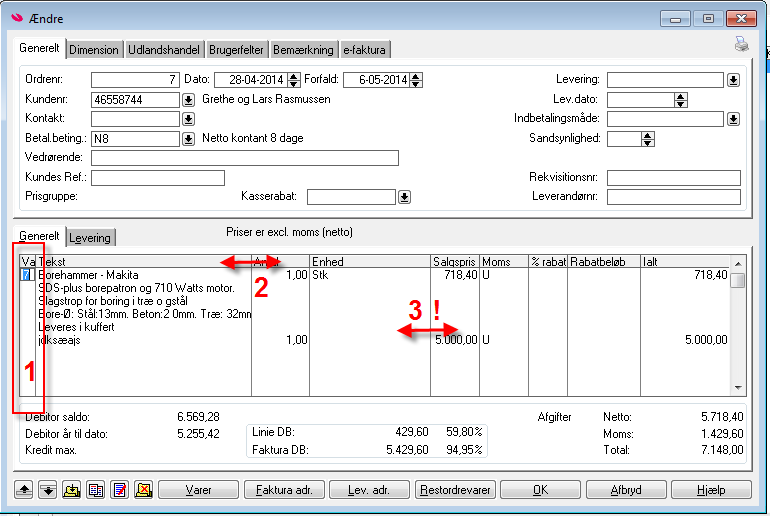Switch to the Brugerfelter tab

tap(236, 50)
